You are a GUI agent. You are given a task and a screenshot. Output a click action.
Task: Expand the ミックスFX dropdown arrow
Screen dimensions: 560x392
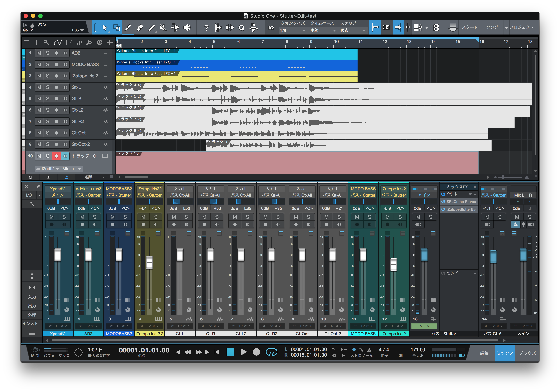475,187
